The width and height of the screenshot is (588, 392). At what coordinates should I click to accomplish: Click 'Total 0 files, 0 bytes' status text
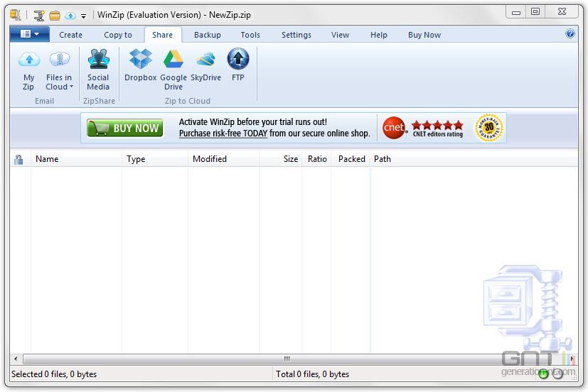click(x=312, y=374)
